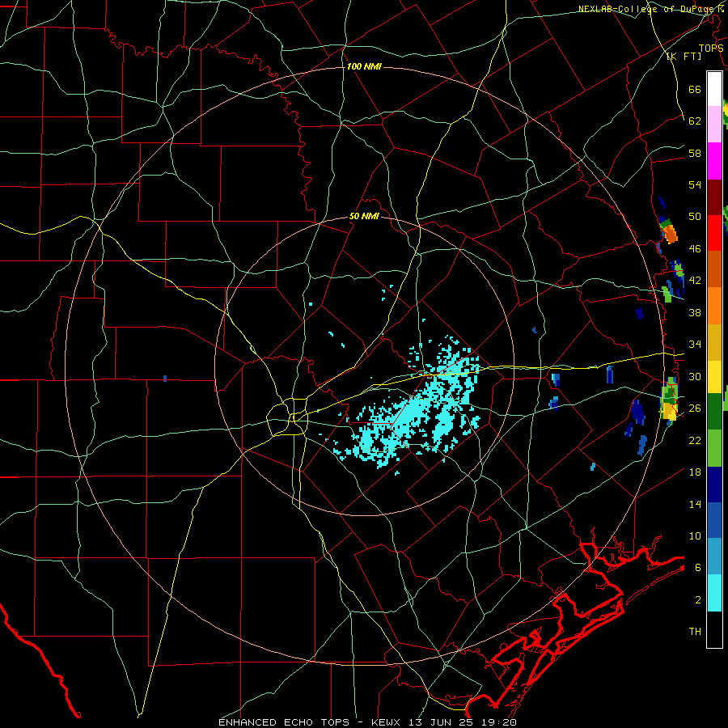This screenshot has height=728, width=728.
Task: Click the gold legend swatch
Action: 714,342
